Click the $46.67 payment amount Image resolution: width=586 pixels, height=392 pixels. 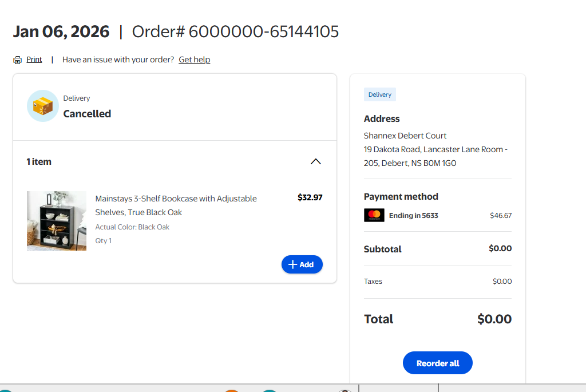(501, 216)
